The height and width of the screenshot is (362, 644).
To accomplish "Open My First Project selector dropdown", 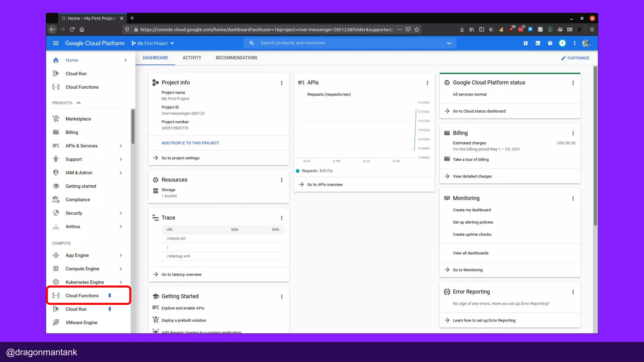I will tap(153, 43).
